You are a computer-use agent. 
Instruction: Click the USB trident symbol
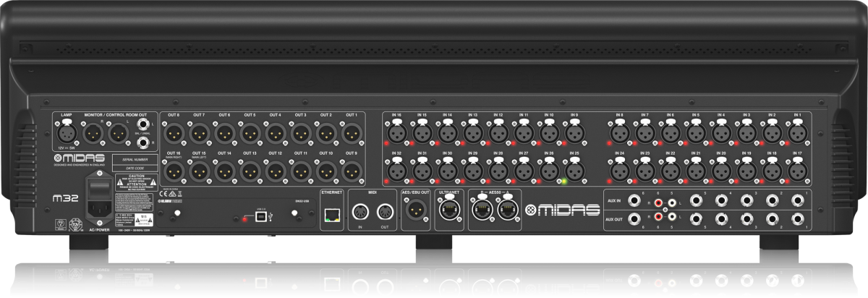(271, 217)
